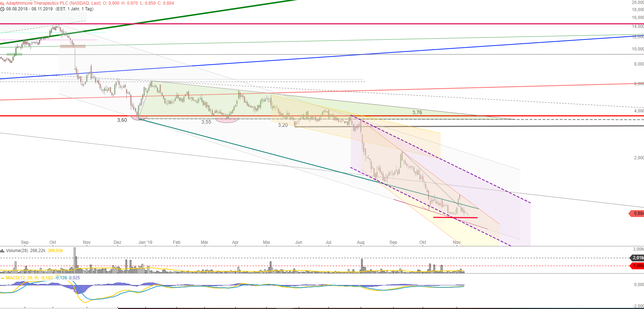Click the red 0,884 current price tag
Screen dimensions: 644x309
click(x=637, y=213)
